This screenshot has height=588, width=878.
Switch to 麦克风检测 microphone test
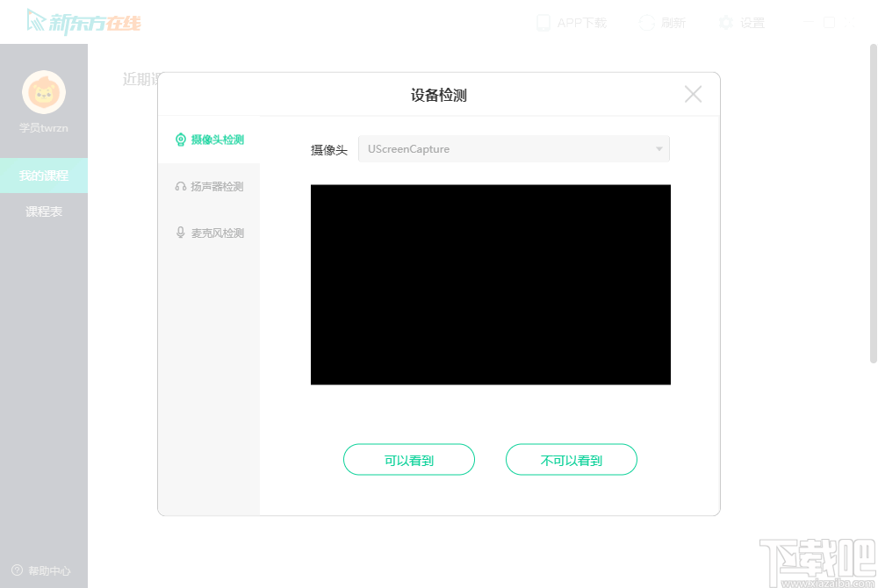[x=218, y=233]
